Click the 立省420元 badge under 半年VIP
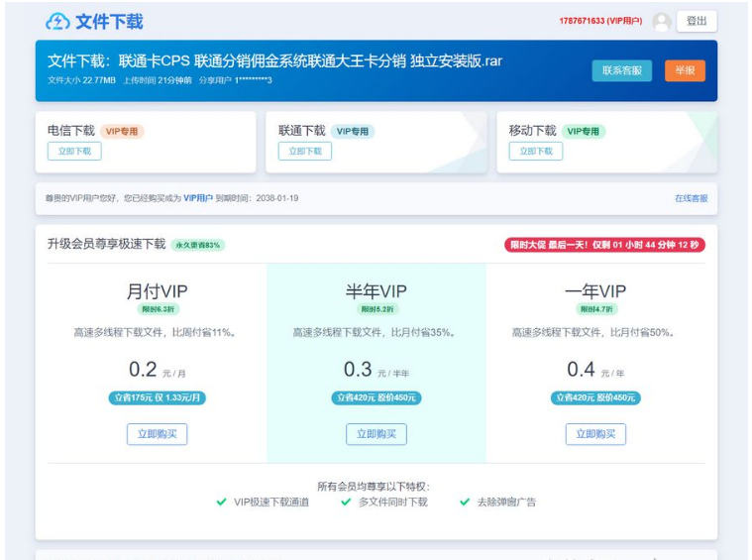 [376, 397]
